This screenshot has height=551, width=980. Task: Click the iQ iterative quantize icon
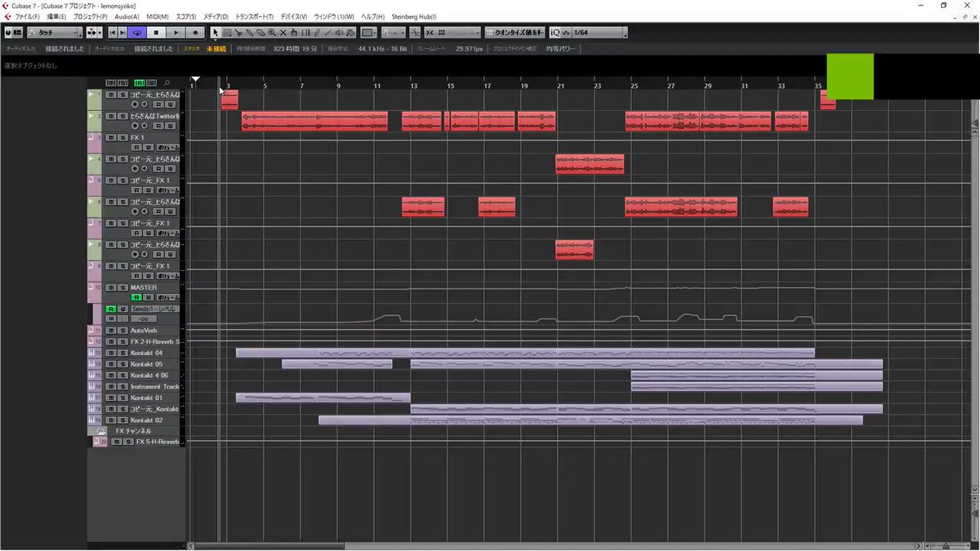pos(555,33)
